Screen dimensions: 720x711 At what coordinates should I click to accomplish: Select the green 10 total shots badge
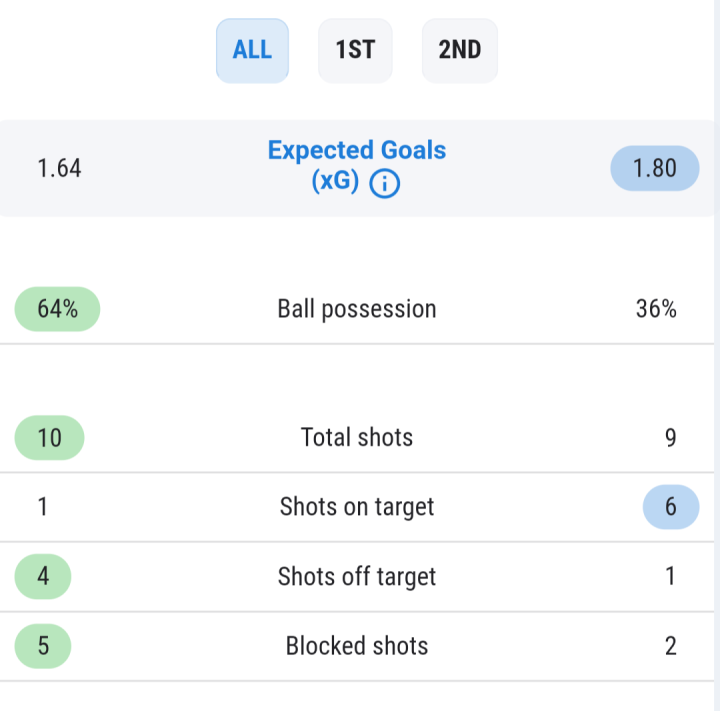click(x=50, y=438)
